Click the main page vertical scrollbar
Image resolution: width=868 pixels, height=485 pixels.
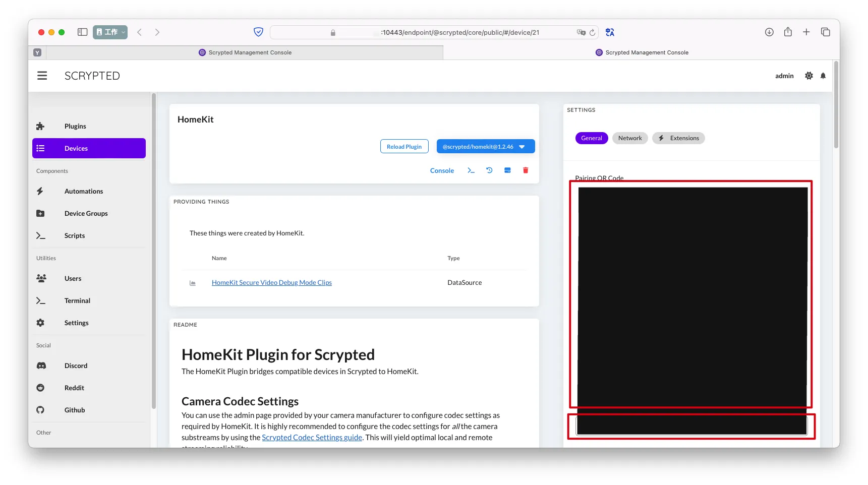point(836,105)
